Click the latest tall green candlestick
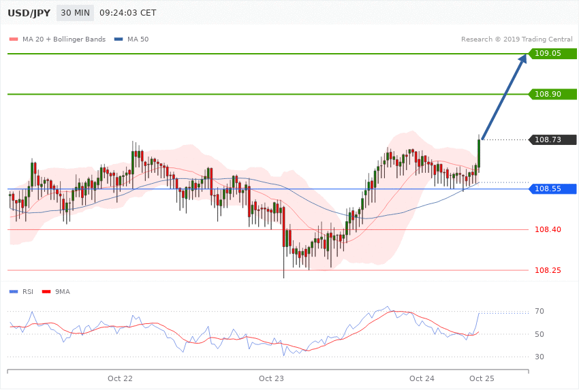579x392 pixels. click(479, 153)
